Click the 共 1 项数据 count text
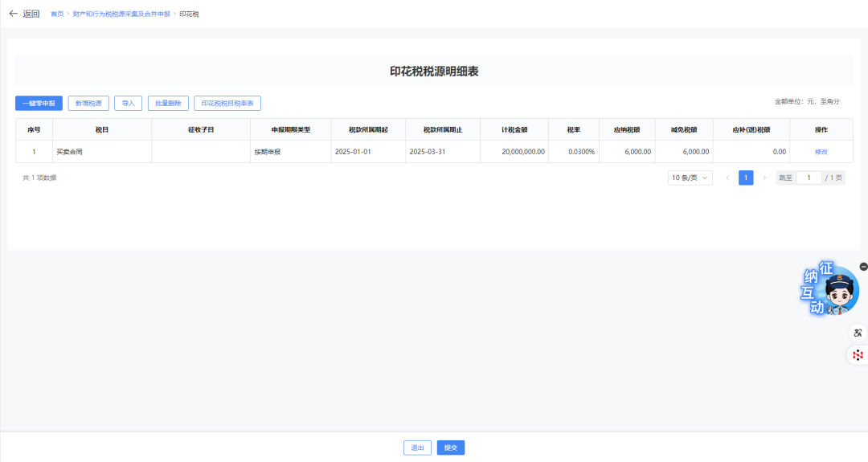The height and width of the screenshot is (462, 868). tap(39, 178)
